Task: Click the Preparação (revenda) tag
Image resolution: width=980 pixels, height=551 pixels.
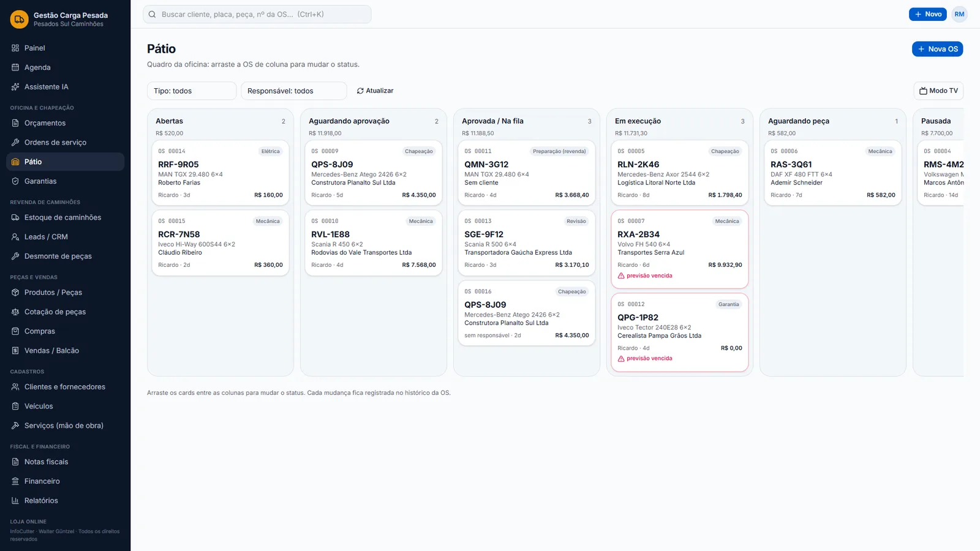Action: (x=559, y=151)
